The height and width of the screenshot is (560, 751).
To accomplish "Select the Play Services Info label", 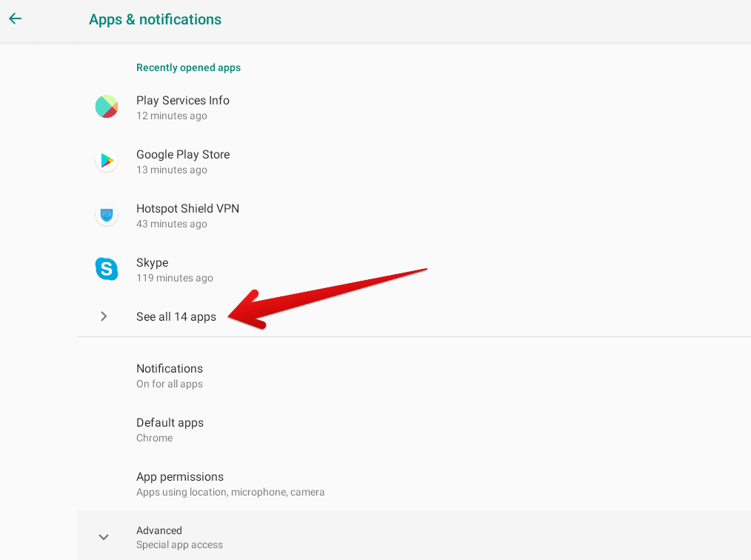I will [183, 100].
